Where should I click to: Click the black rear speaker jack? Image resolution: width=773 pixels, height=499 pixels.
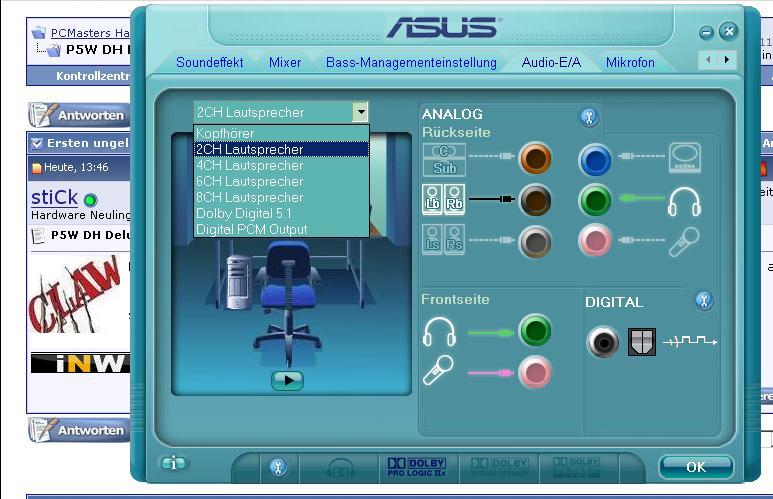[x=535, y=200]
